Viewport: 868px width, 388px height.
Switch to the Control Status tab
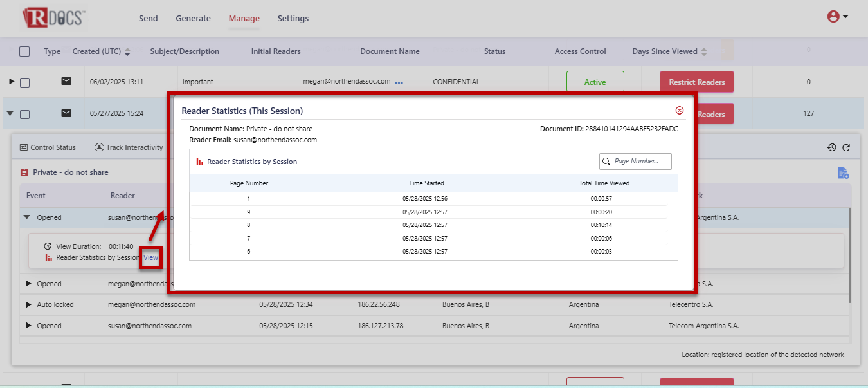pos(48,147)
